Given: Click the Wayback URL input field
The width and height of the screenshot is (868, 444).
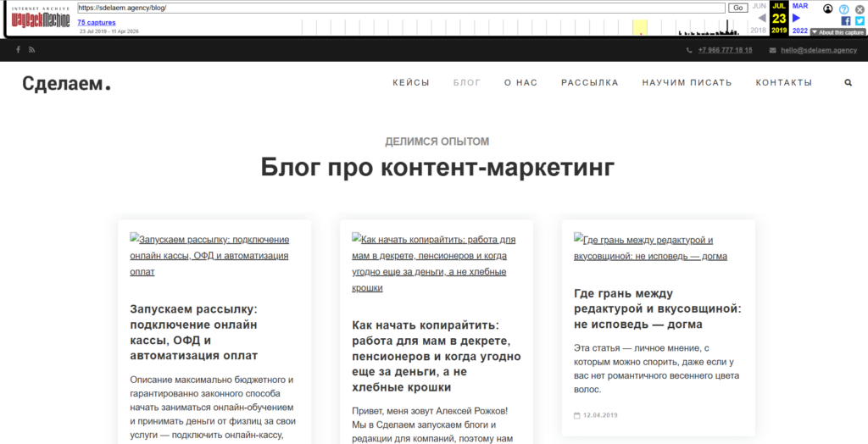Looking at the screenshot, I should click(x=401, y=8).
